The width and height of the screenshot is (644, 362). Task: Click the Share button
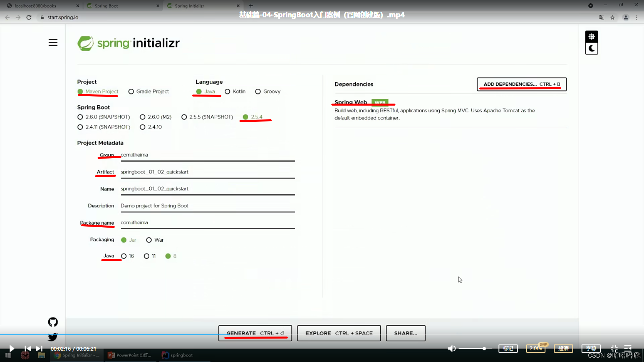click(406, 333)
